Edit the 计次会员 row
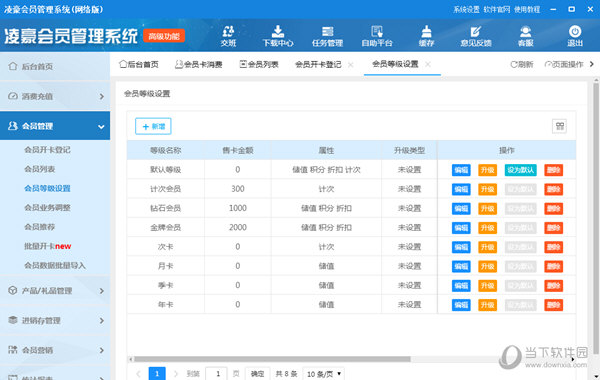 [461, 189]
